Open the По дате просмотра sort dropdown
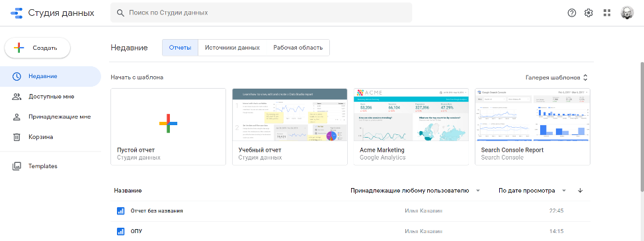 [x=532, y=191]
